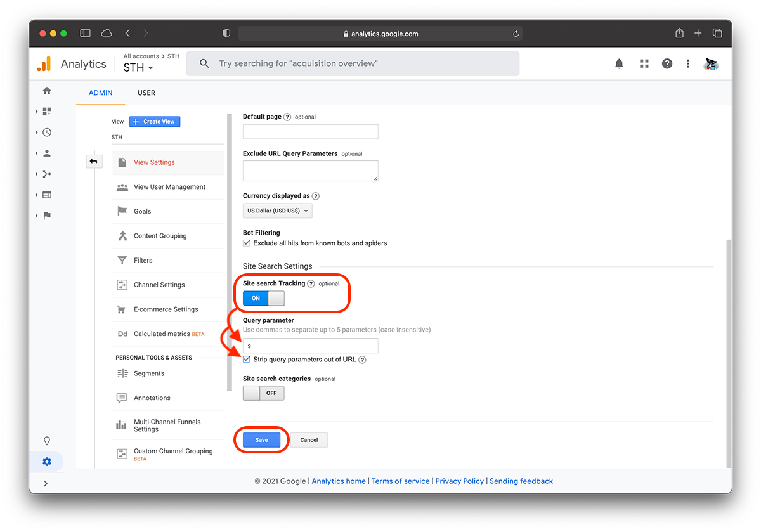761x532 pixels.
Task: Switch to the USER tab
Action: (x=146, y=93)
